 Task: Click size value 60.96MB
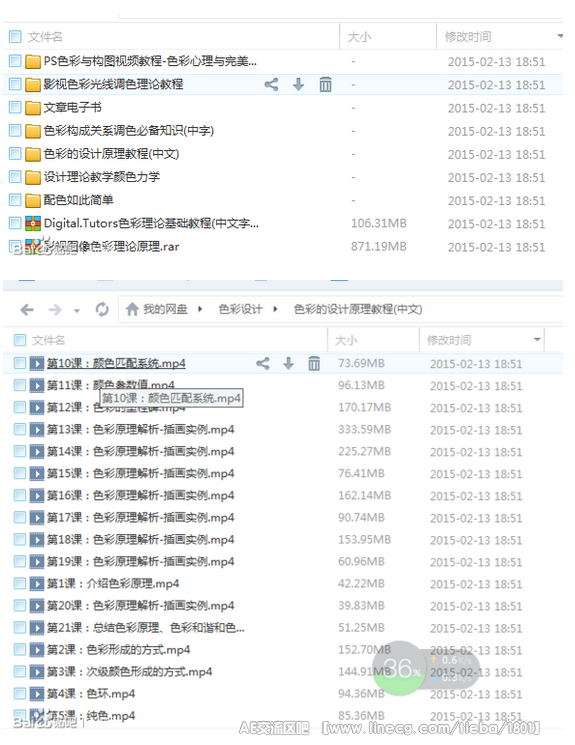click(361, 562)
